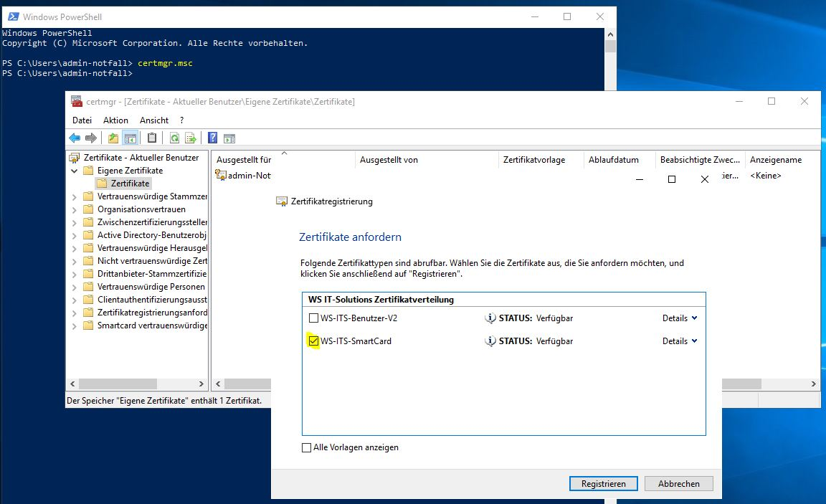The width and height of the screenshot is (826, 504).
Task: Click the Up One Level folder icon
Action: point(113,138)
